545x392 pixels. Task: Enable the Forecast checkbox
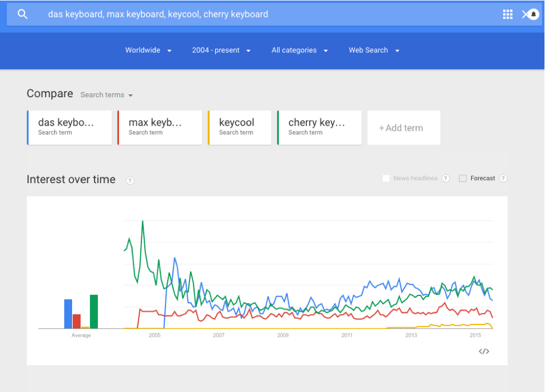click(463, 179)
